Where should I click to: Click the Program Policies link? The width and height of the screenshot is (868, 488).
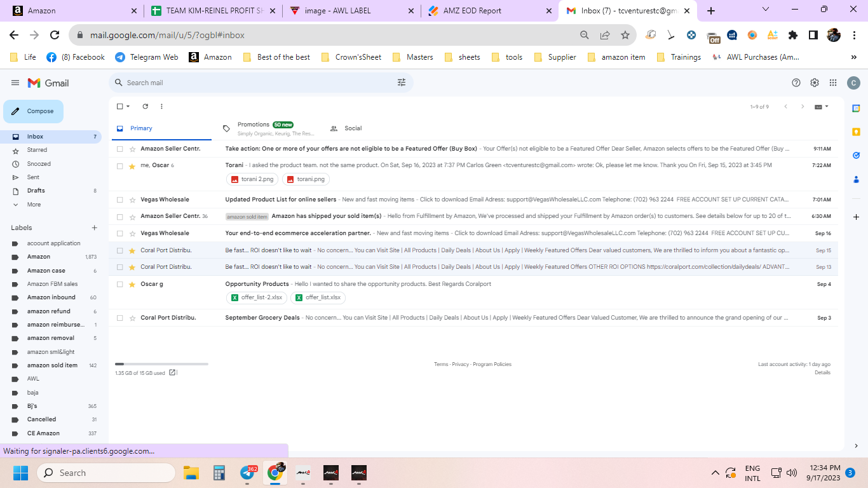point(492,364)
